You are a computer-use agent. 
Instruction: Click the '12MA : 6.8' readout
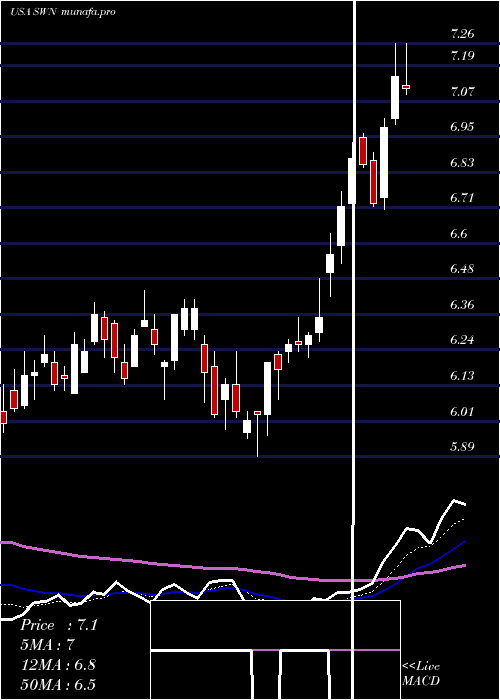click(x=58, y=665)
